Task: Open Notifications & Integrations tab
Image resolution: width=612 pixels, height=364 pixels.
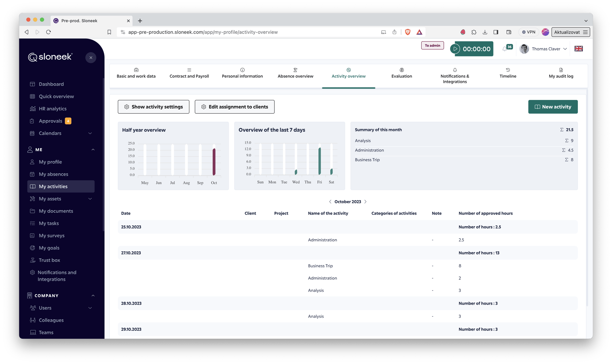Action: (x=455, y=76)
